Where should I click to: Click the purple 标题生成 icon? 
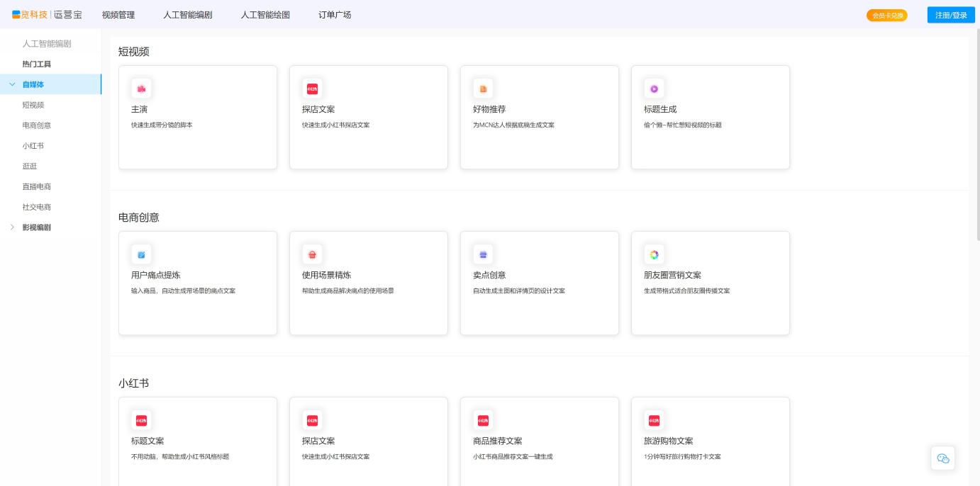tap(654, 89)
